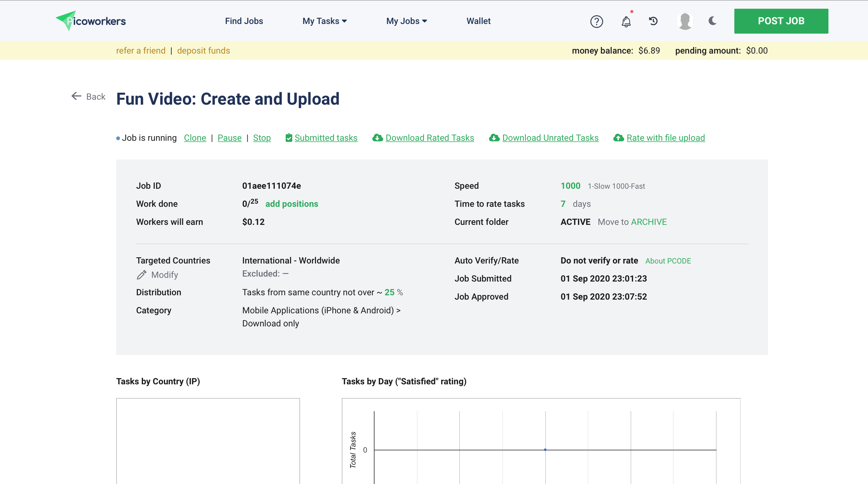Expand the My Jobs dropdown

tap(406, 21)
